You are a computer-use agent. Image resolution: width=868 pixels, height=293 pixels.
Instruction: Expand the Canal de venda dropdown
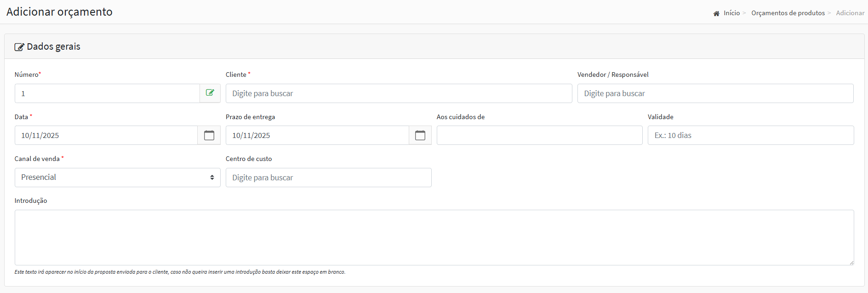[x=117, y=178]
